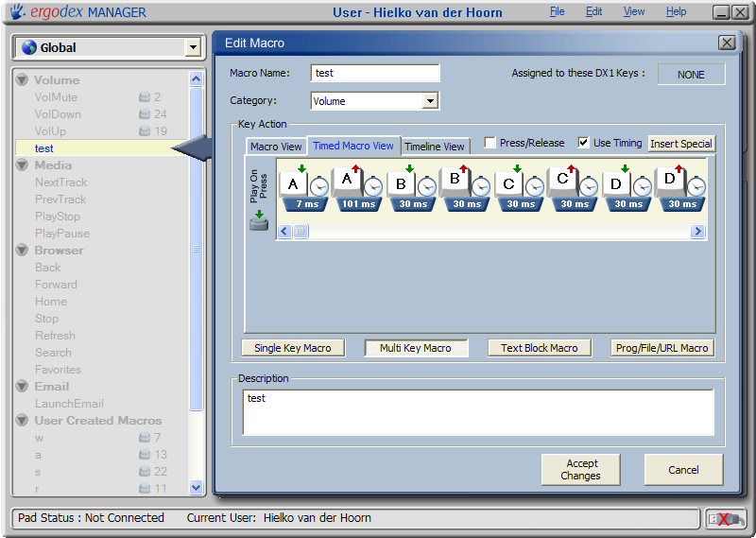
Task: Collapse the Browser category
Action: (22, 250)
